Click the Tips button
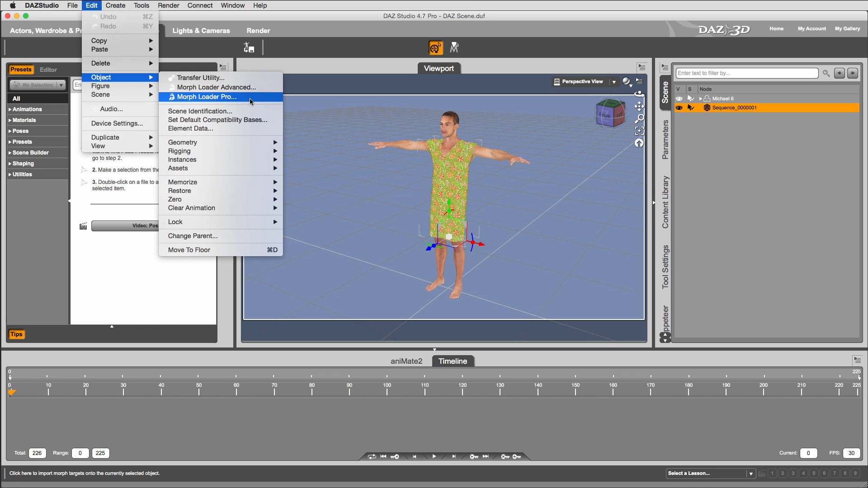868x488 pixels. point(16,334)
